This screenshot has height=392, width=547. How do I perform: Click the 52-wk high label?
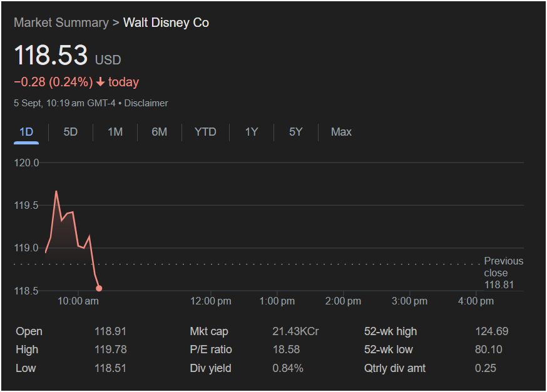point(391,331)
